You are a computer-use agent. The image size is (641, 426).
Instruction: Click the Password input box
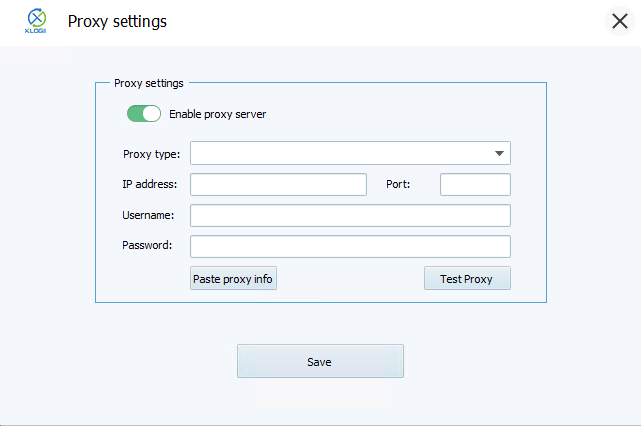tap(350, 246)
